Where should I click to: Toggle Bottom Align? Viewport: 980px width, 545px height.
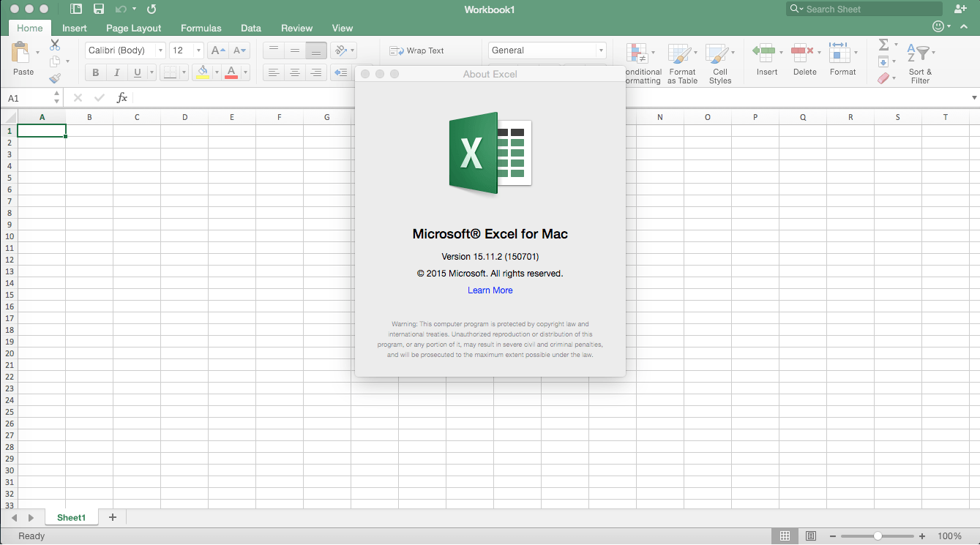(x=316, y=50)
